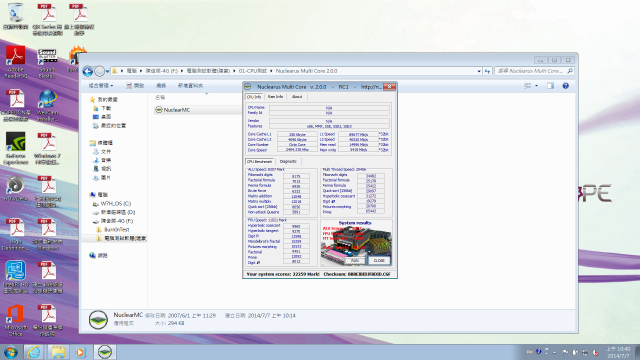Open the HD VDeck desktop shortcut
This screenshot has width=640, height=360.
[x=16, y=189]
